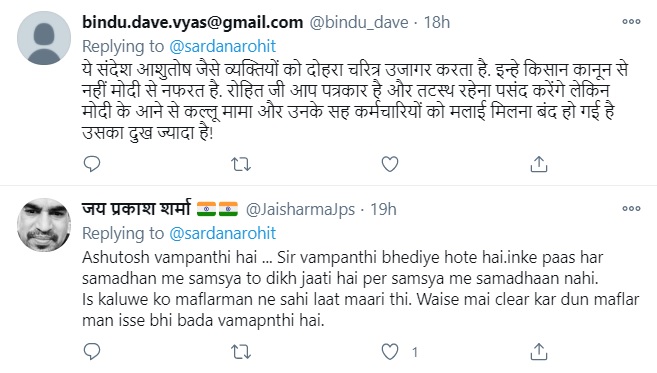Open bindu.dave.vyas@gmail.com display name
The height and width of the screenshot is (373, 657).
[x=192, y=22]
